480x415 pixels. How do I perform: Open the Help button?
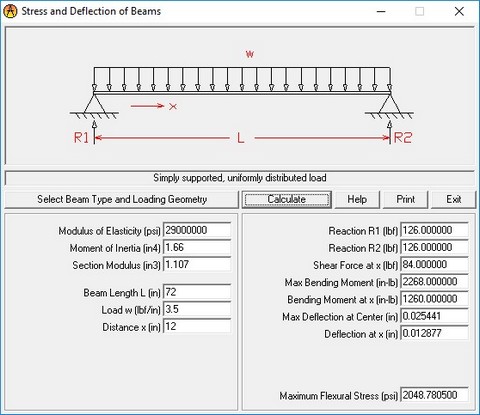[x=357, y=200]
